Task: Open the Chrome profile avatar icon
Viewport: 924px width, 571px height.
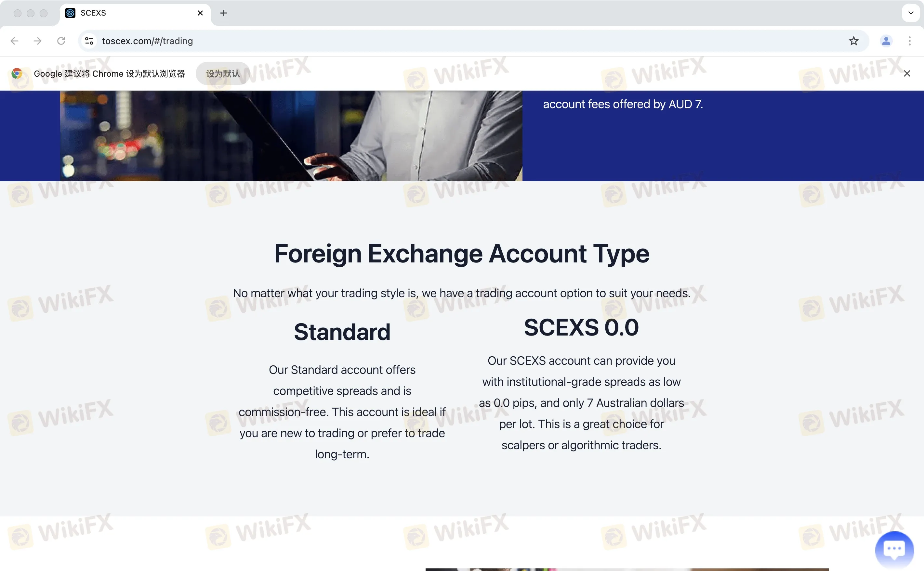Action: (886, 41)
